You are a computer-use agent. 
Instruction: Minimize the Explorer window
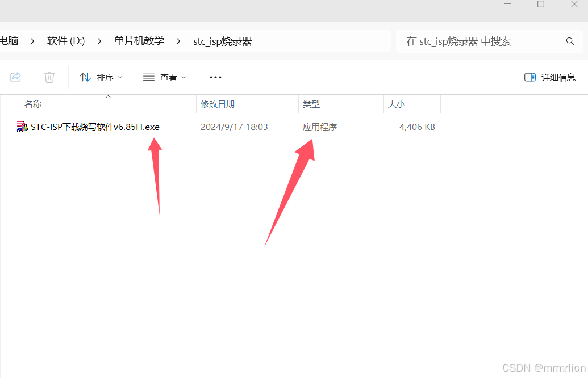[508, 4]
